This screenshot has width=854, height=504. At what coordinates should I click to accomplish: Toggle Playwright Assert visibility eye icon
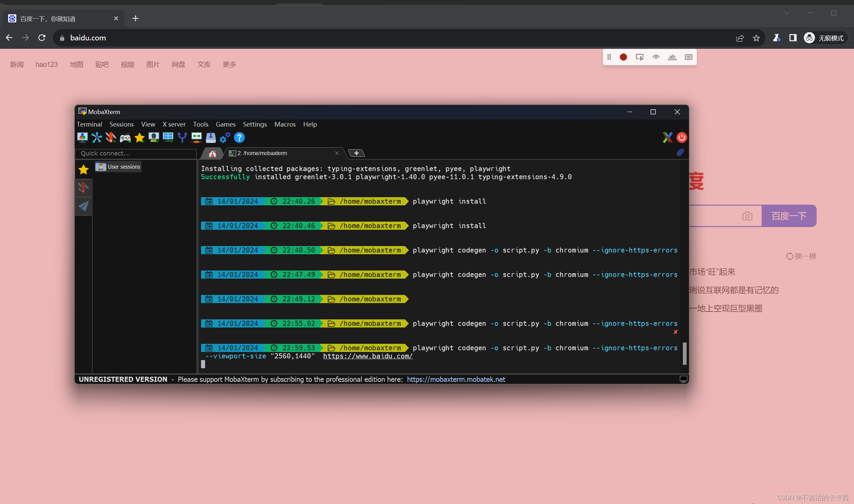pyautogui.click(x=656, y=57)
